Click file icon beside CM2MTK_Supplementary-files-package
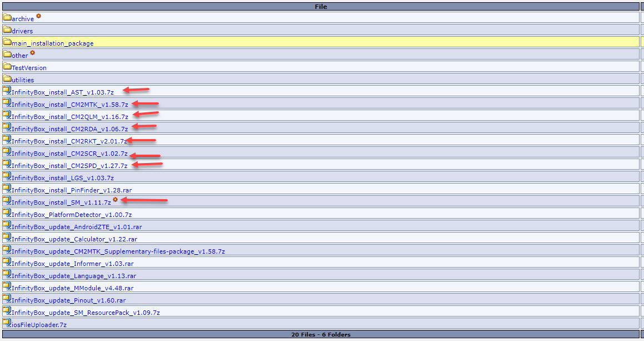Image resolution: width=644 pixels, height=341 pixels. 7,250
